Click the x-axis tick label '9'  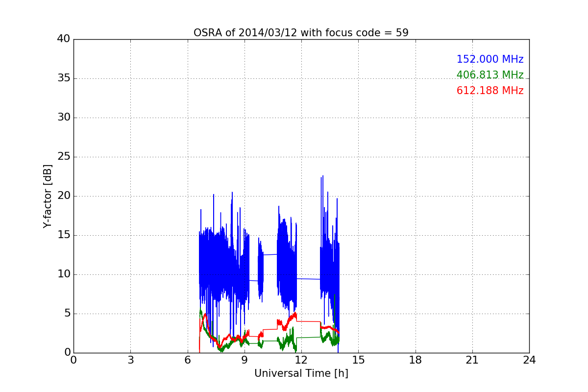click(245, 360)
